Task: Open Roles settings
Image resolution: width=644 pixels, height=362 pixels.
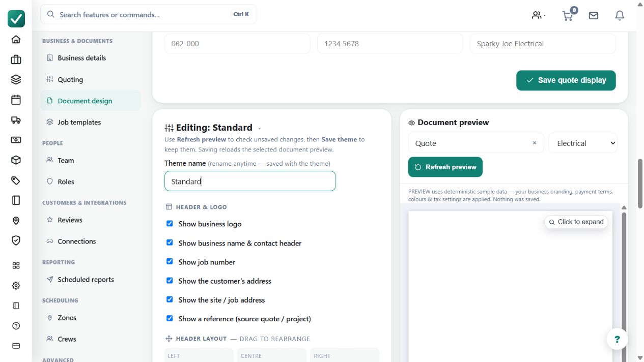Action: pyautogui.click(x=91, y=182)
